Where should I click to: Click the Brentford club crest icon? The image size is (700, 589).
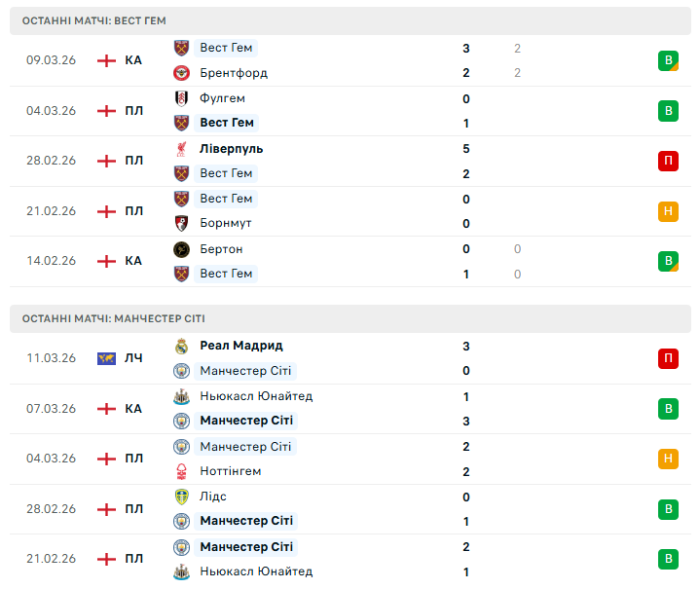pos(181,73)
